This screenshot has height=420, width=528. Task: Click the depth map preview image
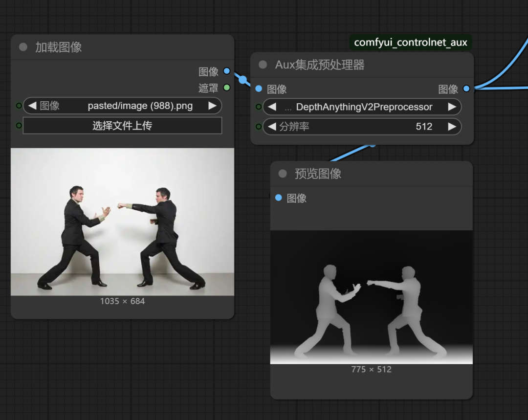click(x=372, y=297)
